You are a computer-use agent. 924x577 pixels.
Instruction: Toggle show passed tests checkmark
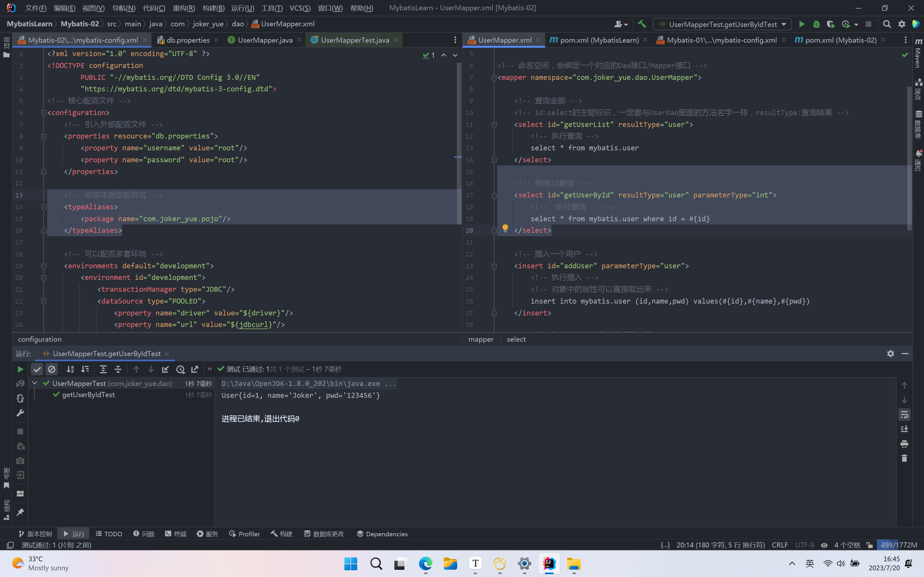[37, 369]
